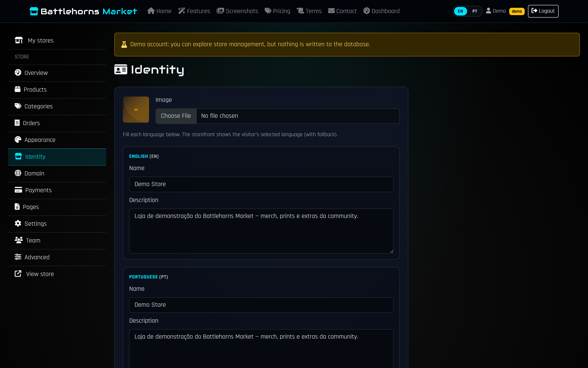Click the Appearance palette icon

18,140
